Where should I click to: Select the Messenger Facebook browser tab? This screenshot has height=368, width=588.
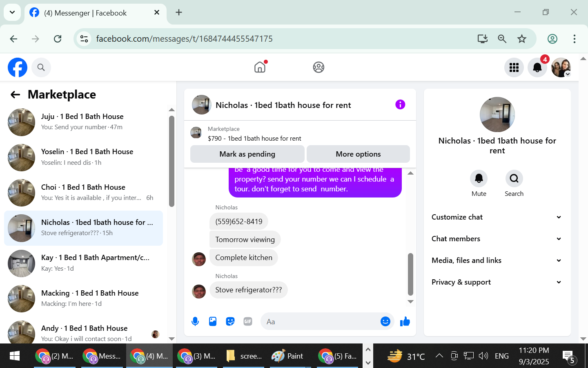coord(96,13)
